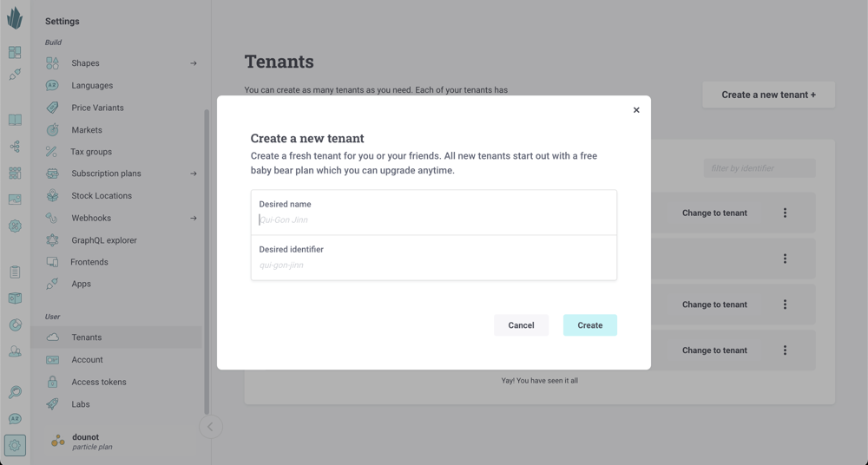Click the Webhooks icon in sidebar
Viewport: 868px width, 465px height.
[53, 218]
